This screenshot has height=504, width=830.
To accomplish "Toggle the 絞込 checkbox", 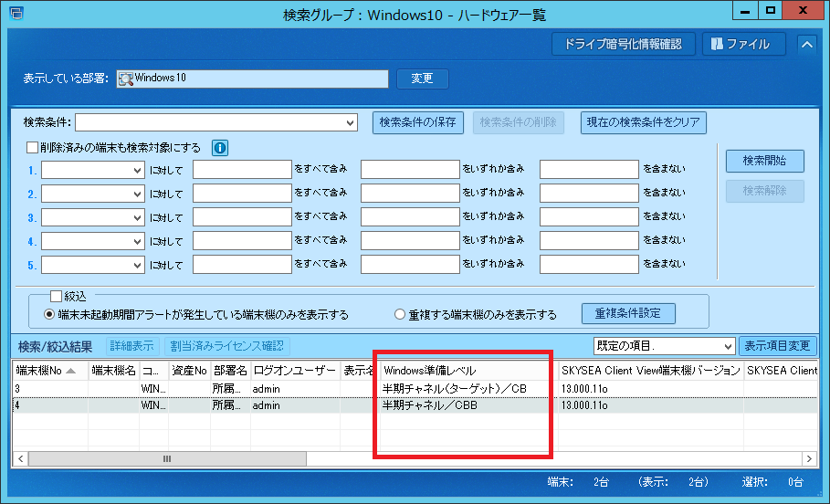I will coord(56,296).
